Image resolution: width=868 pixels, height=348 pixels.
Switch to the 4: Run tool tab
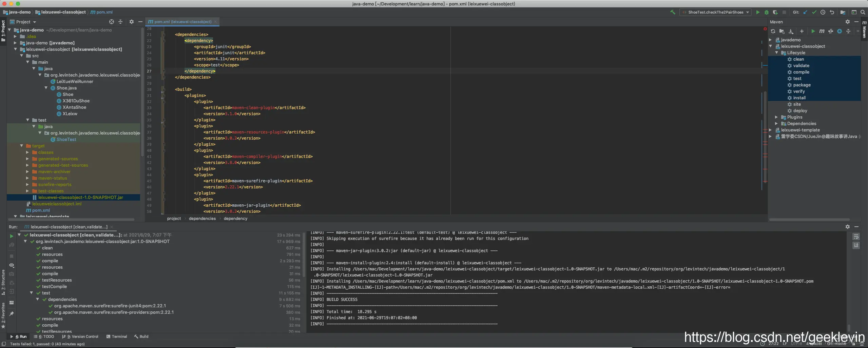[18, 336]
